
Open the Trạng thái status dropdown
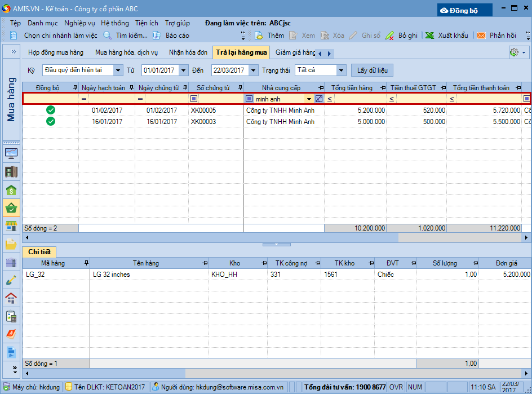pos(341,70)
